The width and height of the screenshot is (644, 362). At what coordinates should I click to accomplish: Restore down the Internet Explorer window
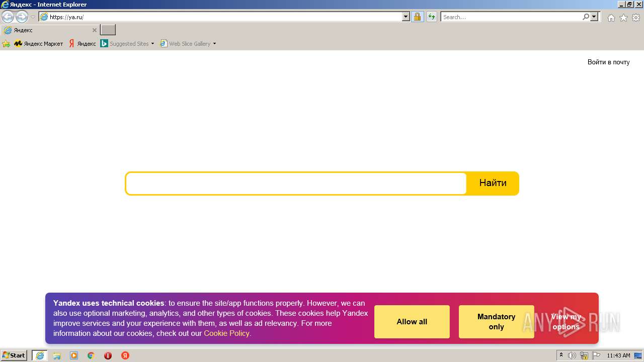(629, 5)
